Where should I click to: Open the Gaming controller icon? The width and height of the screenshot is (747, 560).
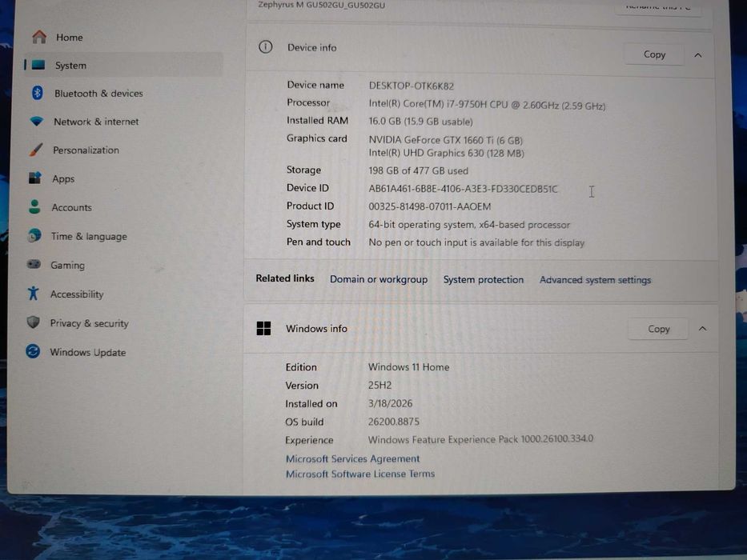click(34, 264)
